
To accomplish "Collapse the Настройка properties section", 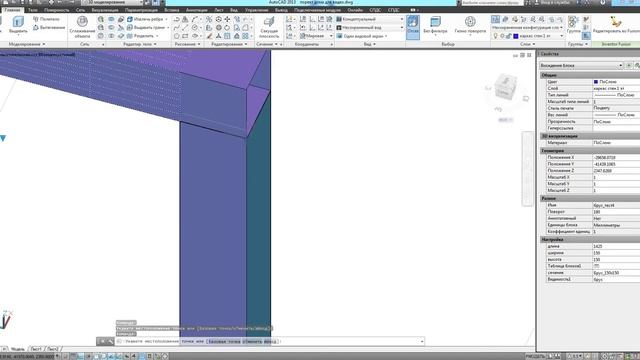I will click(589, 240).
